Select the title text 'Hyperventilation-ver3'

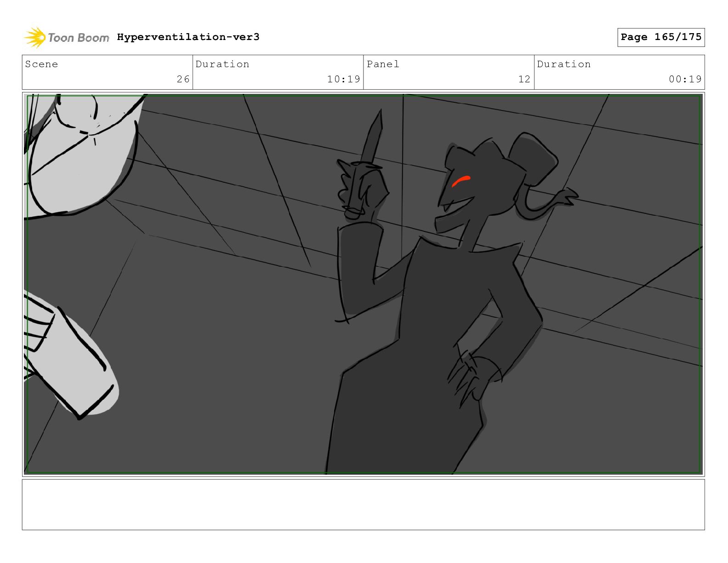coord(188,37)
